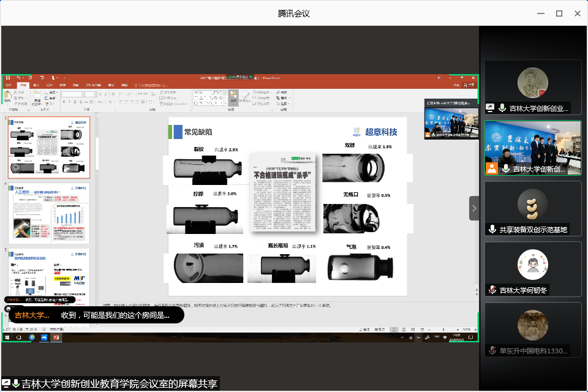Select slide 4 thumbnail with the bar chart
The height and width of the screenshot is (392, 588).
pyautogui.click(x=48, y=213)
